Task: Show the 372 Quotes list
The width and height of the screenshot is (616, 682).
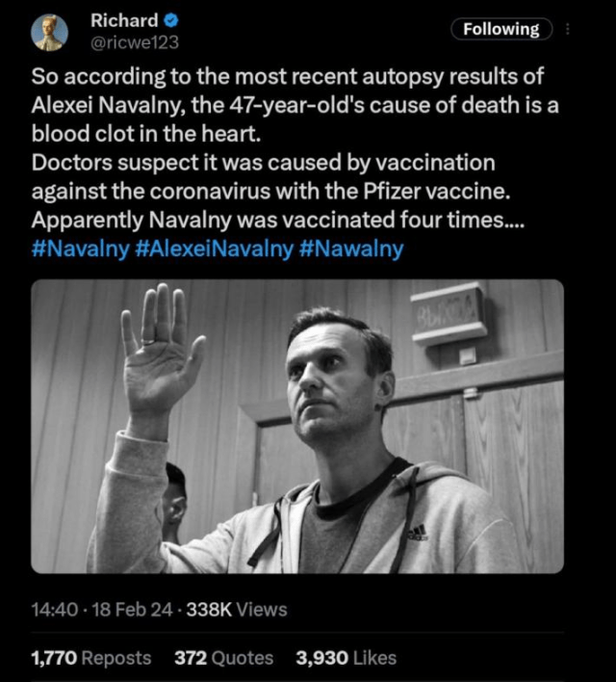Action: [224, 658]
